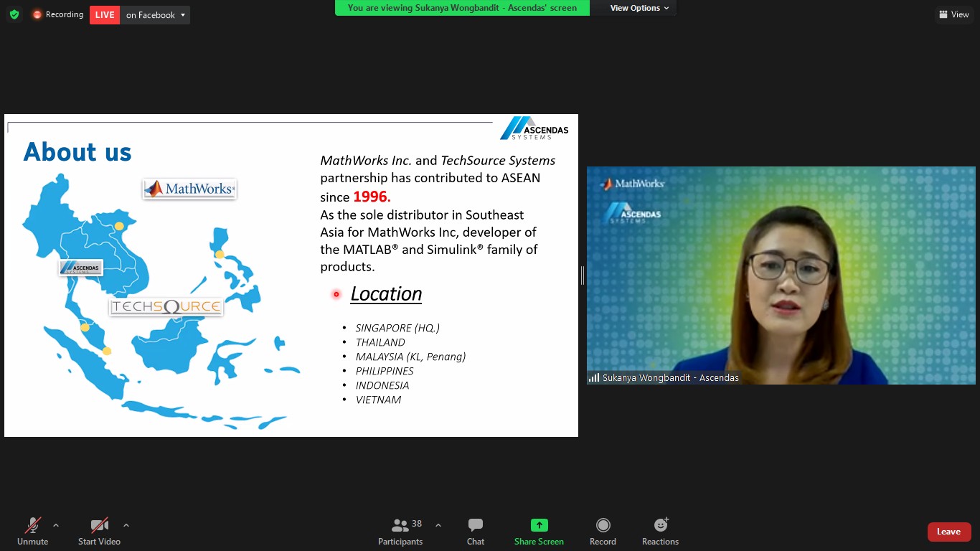Expand video options arrow beside Start Video
The width and height of the screenshot is (980, 551).
[x=126, y=525]
